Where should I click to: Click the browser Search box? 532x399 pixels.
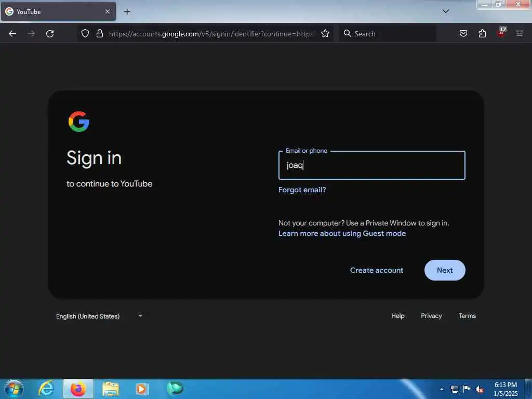coord(387,34)
